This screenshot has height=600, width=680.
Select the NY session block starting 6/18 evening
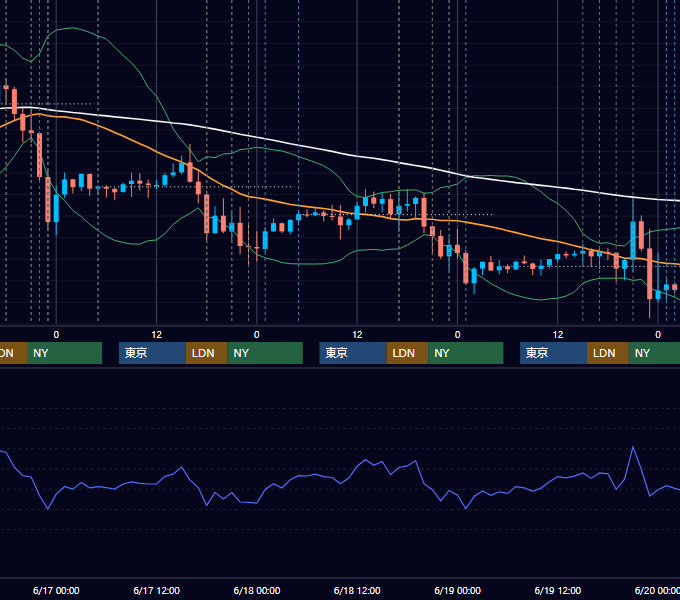click(x=466, y=353)
